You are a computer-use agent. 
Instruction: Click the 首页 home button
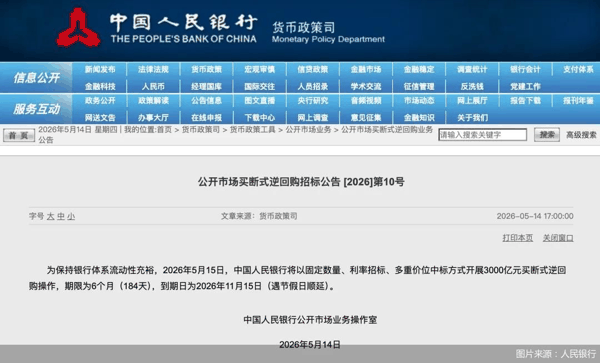19,135
